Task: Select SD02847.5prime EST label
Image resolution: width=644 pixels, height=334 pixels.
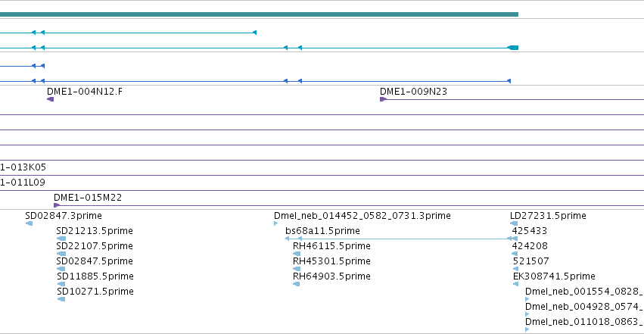Action: click(x=95, y=261)
